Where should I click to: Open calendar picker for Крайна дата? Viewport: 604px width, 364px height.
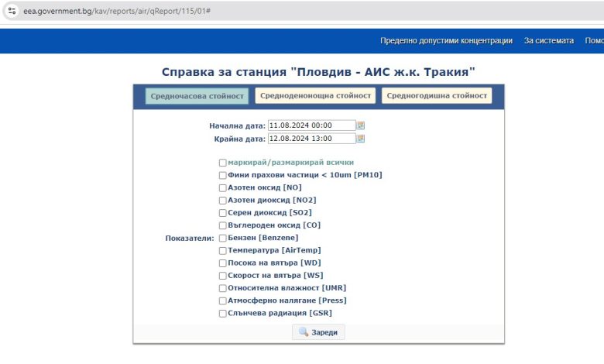pyautogui.click(x=360, y=139)
